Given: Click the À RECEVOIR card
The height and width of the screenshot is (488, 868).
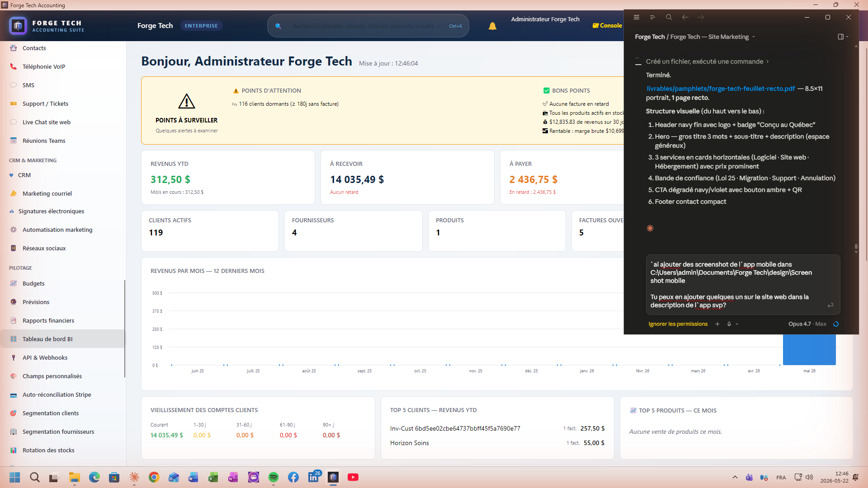Looking at the screenshot, I should [407, 177].
